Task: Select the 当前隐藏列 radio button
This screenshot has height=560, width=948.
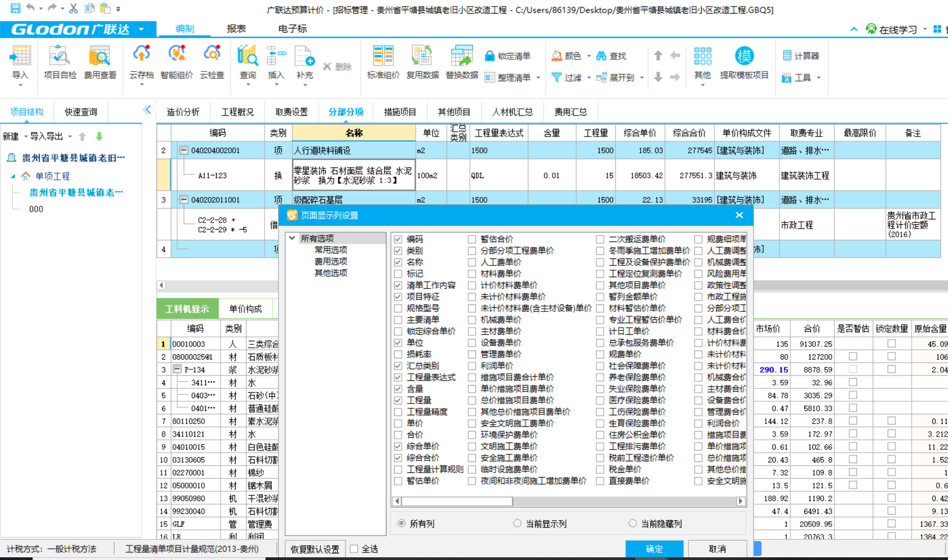Action: [x=632, y=523]
